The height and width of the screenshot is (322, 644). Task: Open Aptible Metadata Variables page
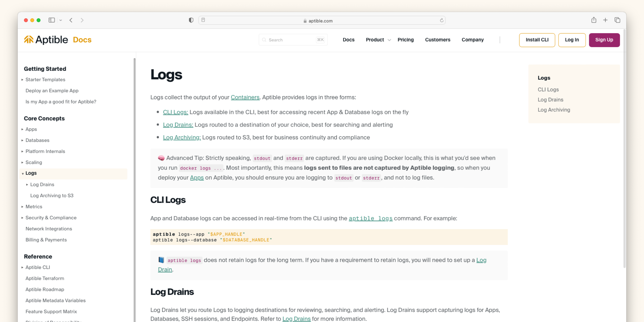(55, 300)
